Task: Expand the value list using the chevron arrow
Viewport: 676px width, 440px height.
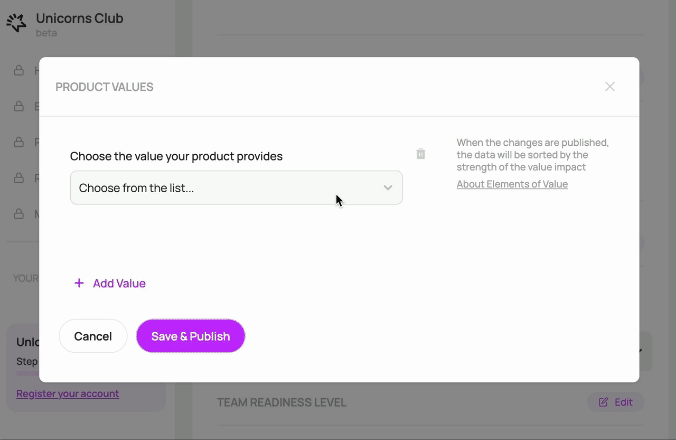Action: tap(388, 188)
